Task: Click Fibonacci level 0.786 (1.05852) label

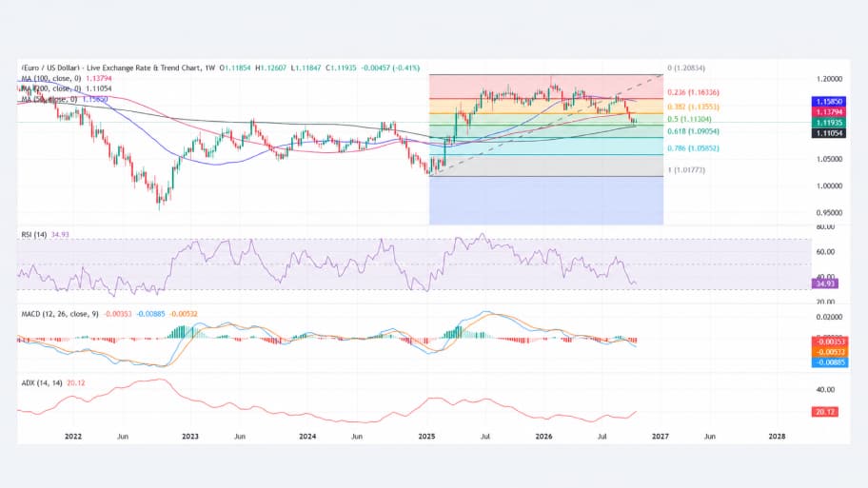Action: (x=693, y=148)
